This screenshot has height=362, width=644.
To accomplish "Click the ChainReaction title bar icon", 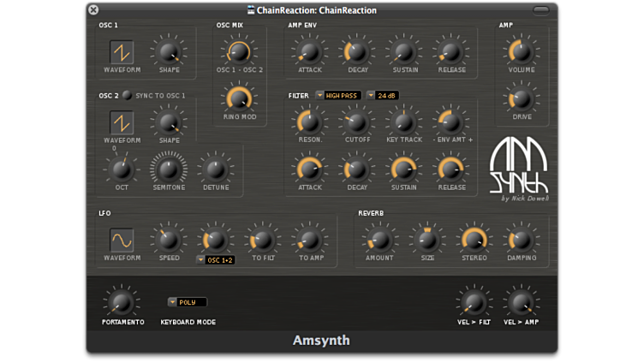I will 251,10.
